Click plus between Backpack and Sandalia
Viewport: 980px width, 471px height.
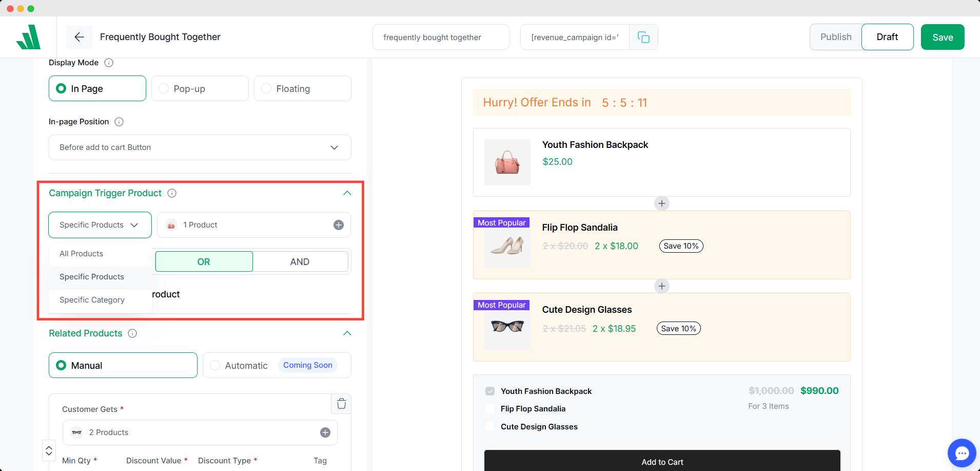(x=662, y=203)
